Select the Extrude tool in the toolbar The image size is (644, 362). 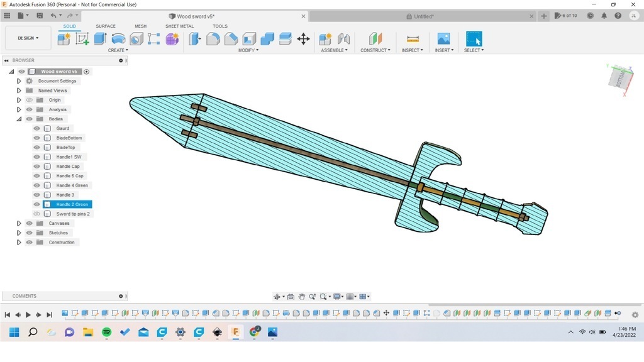point(100,39)
